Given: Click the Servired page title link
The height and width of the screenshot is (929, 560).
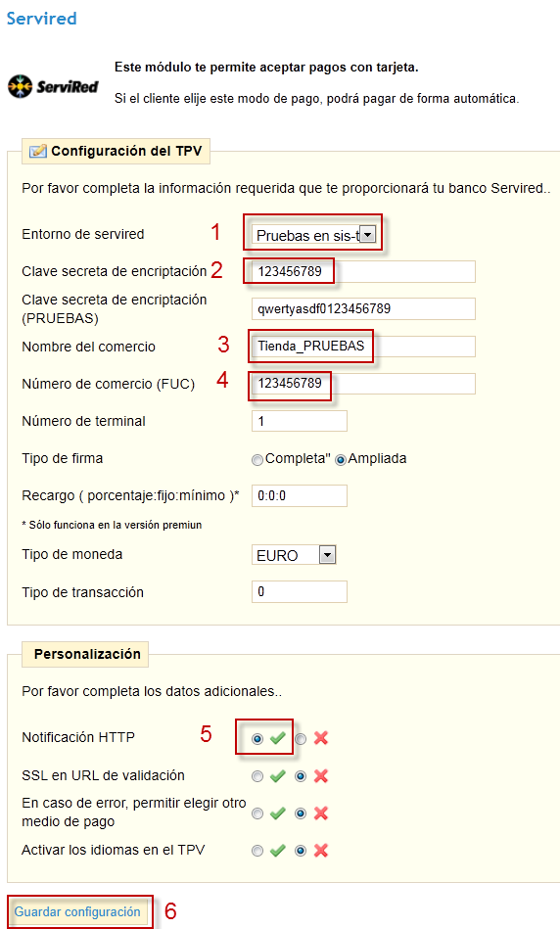Looking at the screenshot, I should (x=41, y=19).
